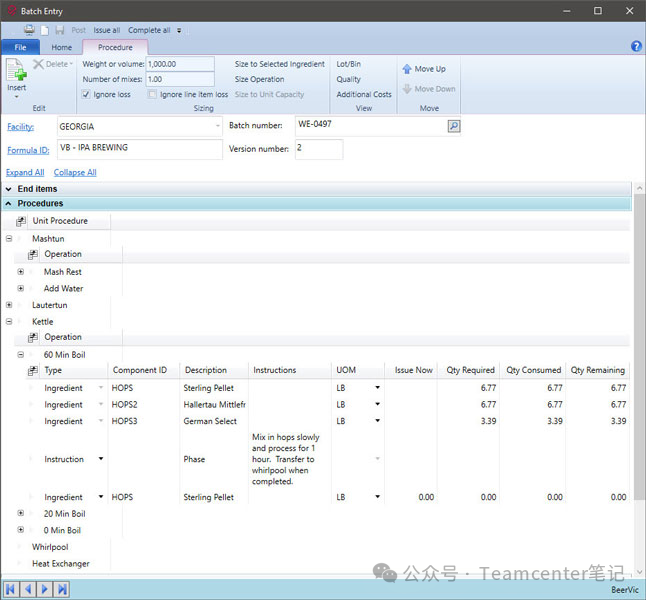Go to the next record arrow
Screen dimensions: 646x600
click(45, 589)
